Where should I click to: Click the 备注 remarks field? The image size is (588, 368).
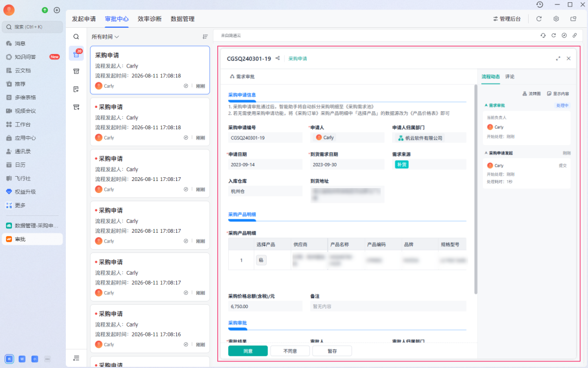(x=388, y=306)
